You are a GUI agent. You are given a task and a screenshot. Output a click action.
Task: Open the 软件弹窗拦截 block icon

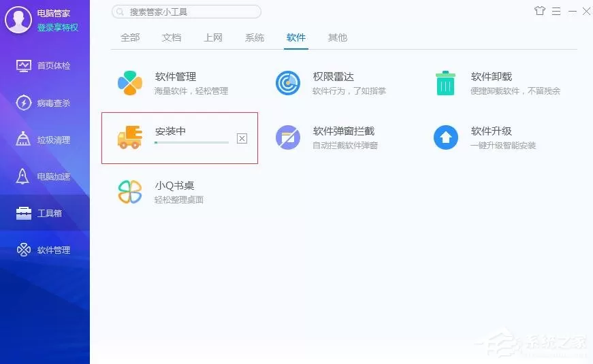click(x=288, y=137)
